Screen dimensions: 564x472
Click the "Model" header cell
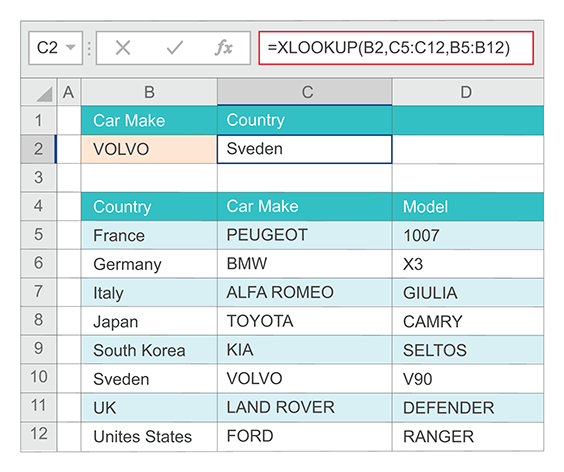[x=468, y=206]
